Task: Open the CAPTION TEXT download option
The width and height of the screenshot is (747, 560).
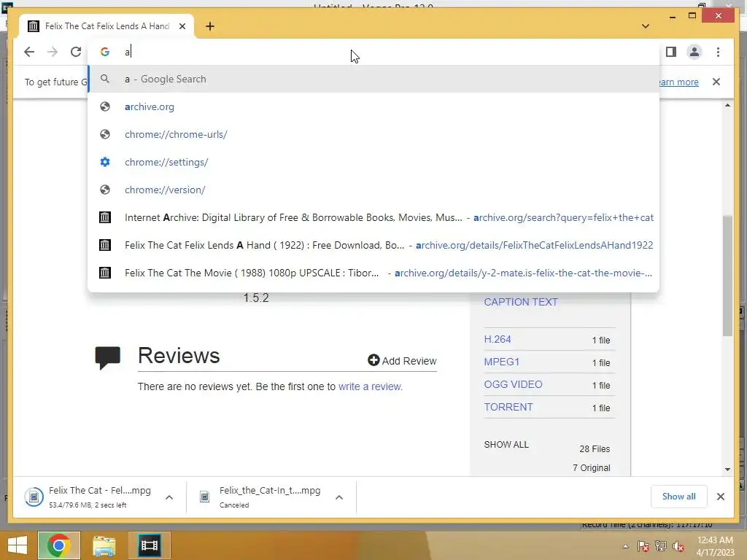Action: point(521,302)
